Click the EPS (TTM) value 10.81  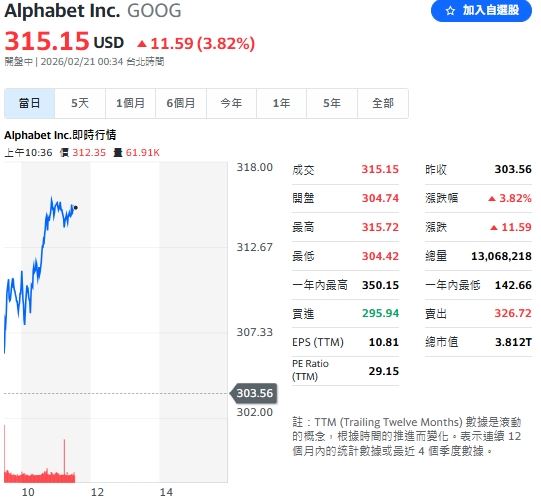[384, 342]
